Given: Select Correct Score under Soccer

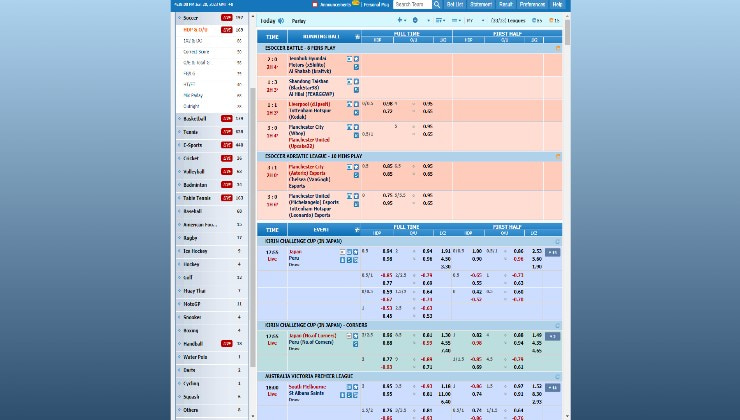Looking at the screenshot, I should click(x=196, y=52).
